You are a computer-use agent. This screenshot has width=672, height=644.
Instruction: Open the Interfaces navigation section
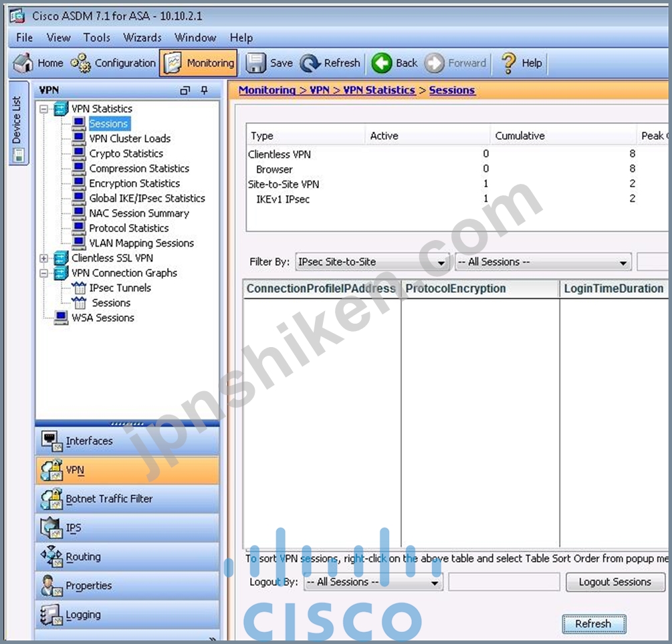(x=127, y=441)
